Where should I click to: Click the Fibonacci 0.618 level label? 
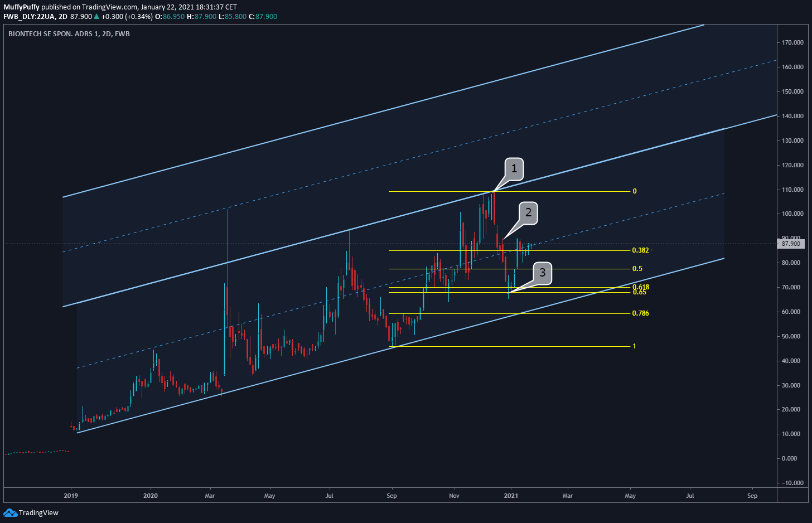point(641,287)
